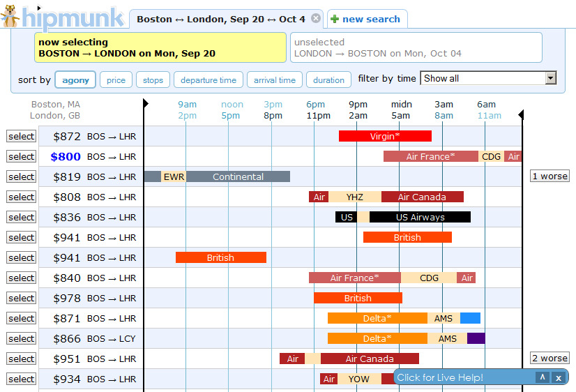576x392 pixels.
Task: Sort by departure time
Action: pos(209,80)
